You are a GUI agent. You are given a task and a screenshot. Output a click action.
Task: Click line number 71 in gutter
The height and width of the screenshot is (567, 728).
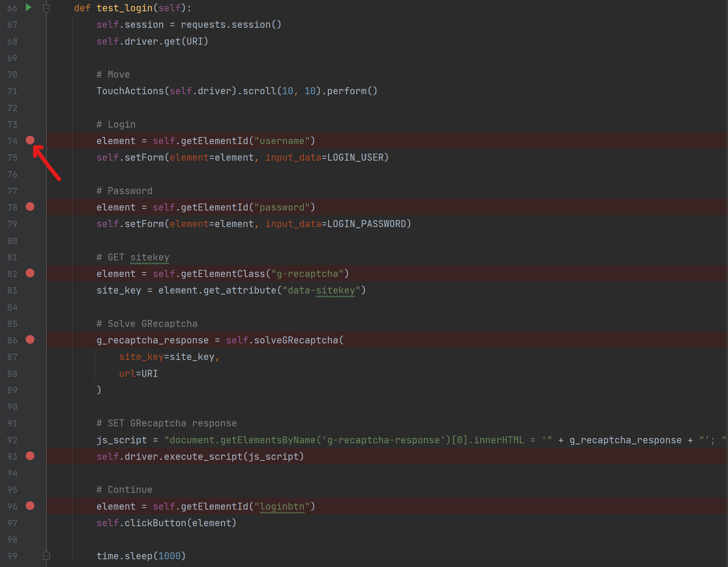[12, 91]
